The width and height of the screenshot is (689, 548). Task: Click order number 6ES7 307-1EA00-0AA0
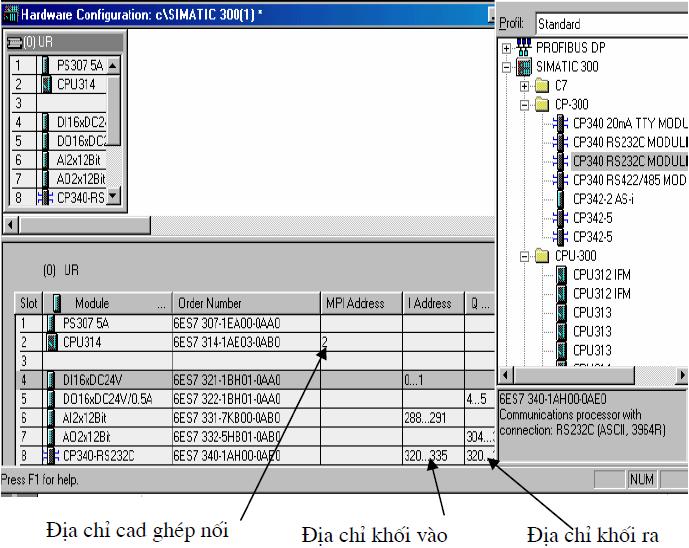[x=227, y=323]
